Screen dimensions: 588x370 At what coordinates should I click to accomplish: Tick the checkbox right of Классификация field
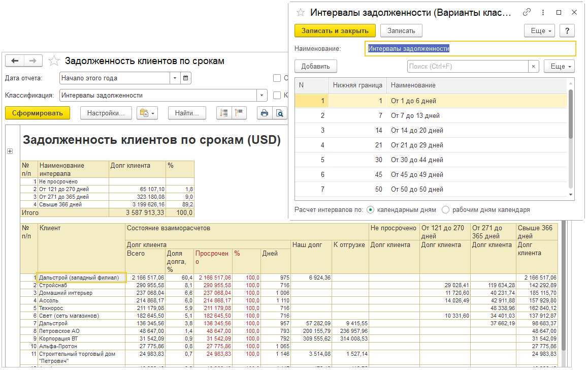pos(277,95)
